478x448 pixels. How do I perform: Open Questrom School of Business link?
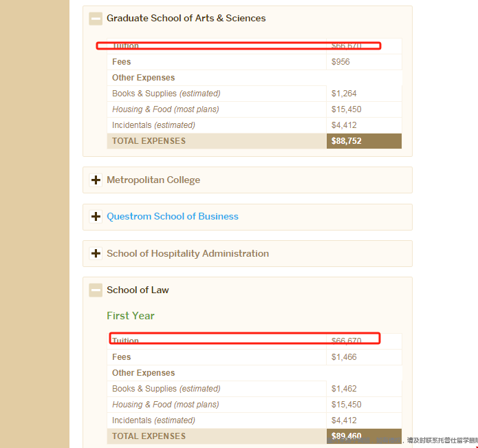coord(173,216)
